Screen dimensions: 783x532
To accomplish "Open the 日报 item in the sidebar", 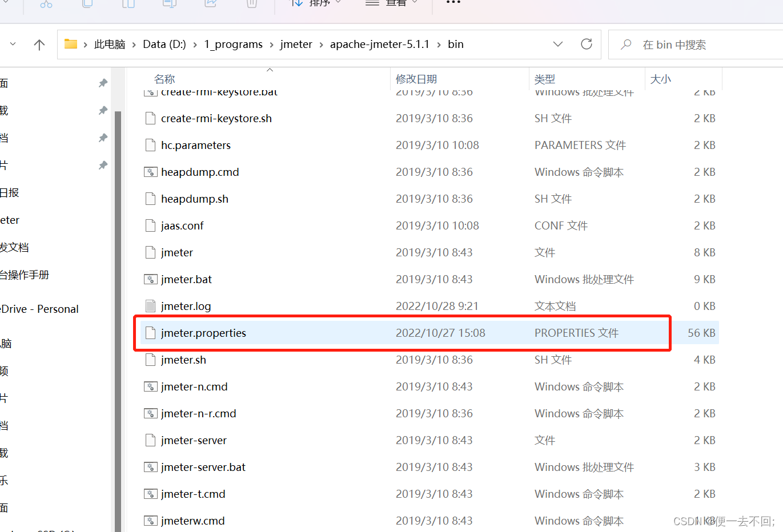I will pyautogui.click(x=9, y=192).
